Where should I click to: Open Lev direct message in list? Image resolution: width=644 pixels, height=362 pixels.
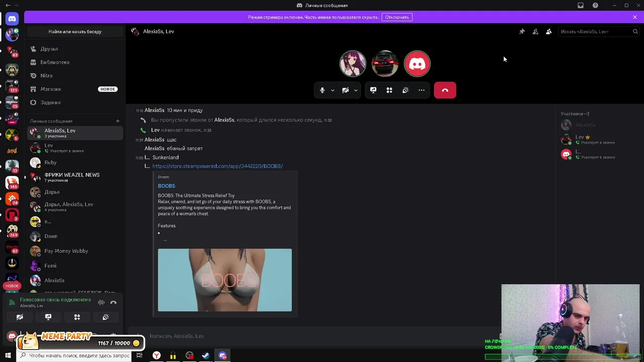[x=75, y=148]
